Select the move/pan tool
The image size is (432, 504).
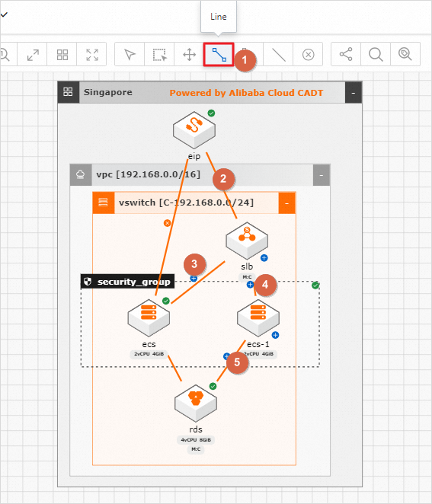pyautogui.click(x=189, y=54)
